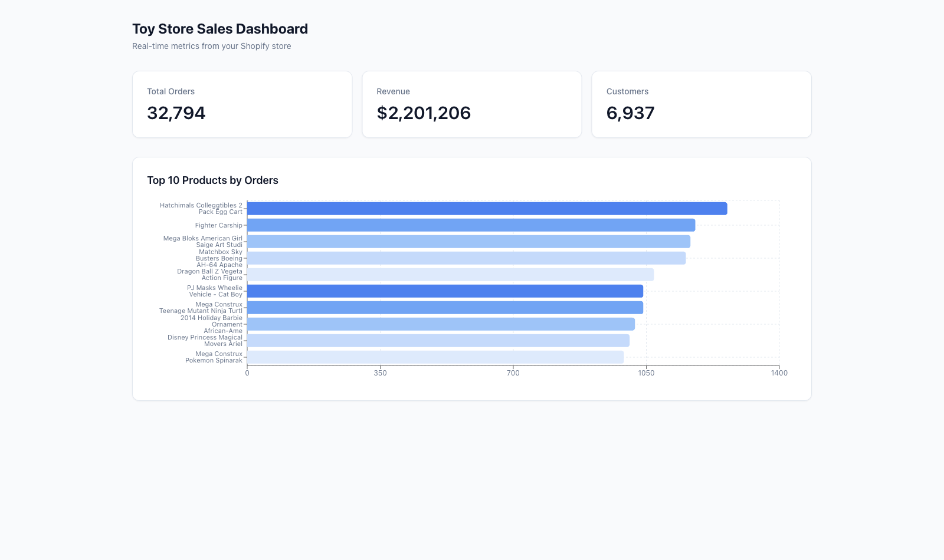Click the Customers card label

coord(627,91)
